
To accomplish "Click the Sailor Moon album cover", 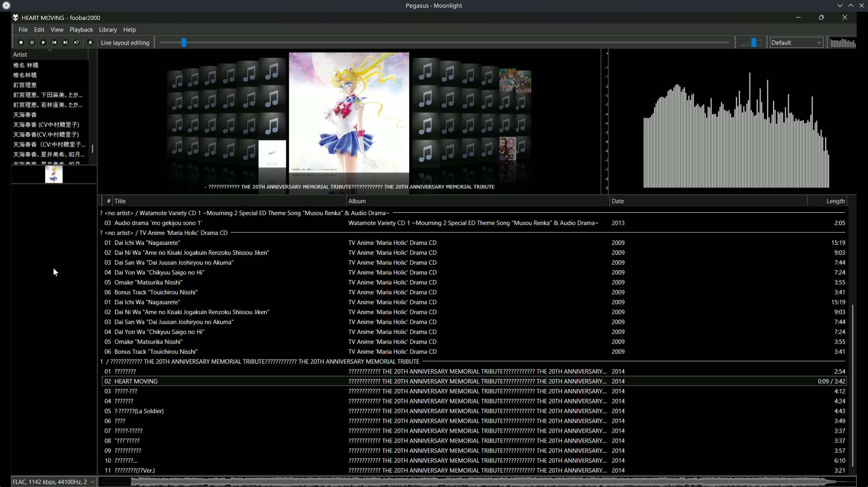I will 349,113.
